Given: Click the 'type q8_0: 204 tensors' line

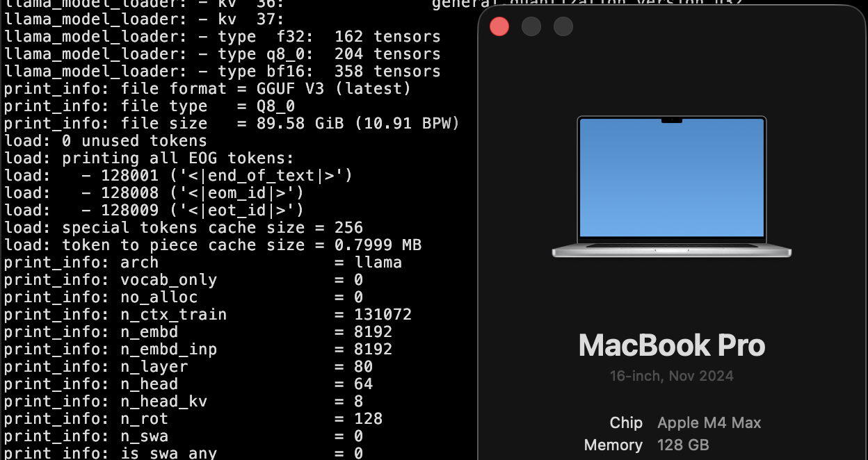Looking at the screenshot, I should (223, 54).
